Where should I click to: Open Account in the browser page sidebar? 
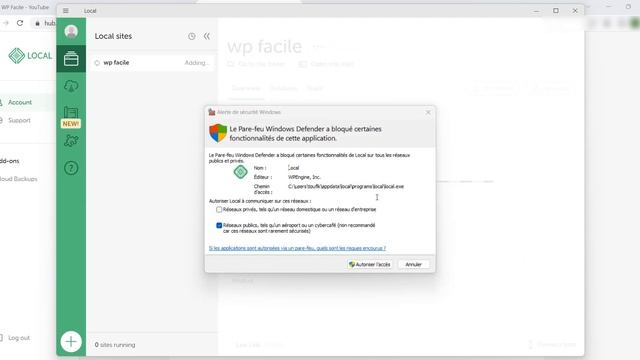(x=20, y=102)
